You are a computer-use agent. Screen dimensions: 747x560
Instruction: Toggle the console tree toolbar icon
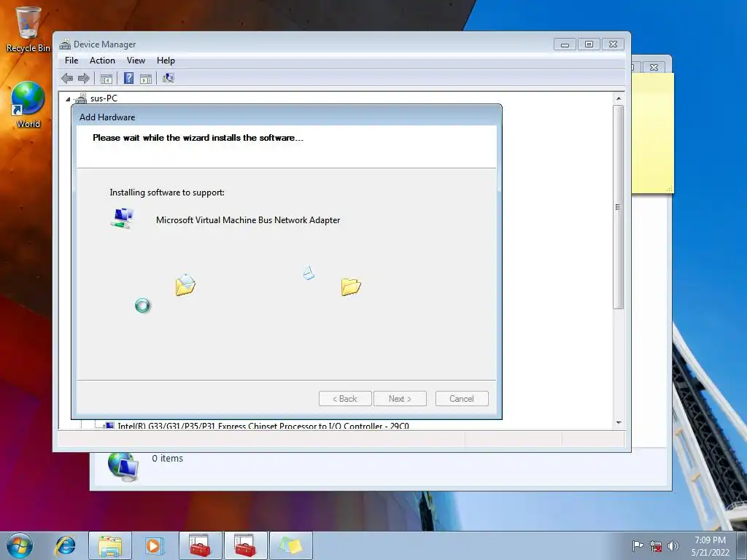107,79
